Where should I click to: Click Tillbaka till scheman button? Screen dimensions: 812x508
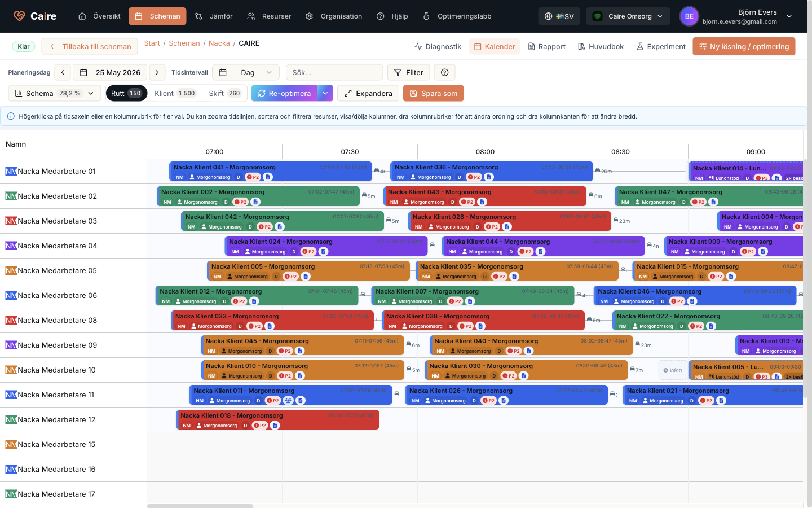tap(90, 46)
